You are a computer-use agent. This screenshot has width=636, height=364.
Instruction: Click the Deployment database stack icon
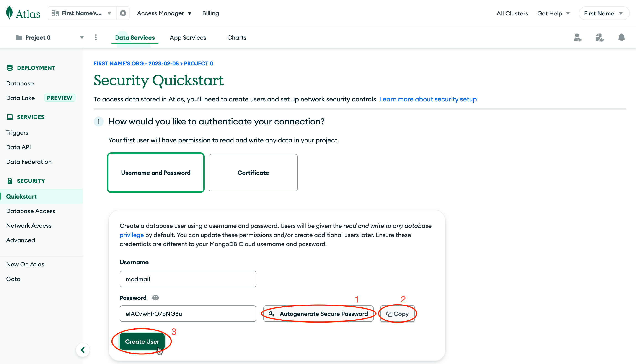point(10,67)
